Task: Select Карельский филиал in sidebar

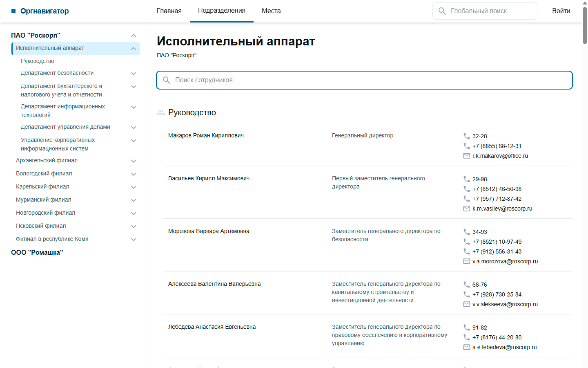Action: pos(42,186)
